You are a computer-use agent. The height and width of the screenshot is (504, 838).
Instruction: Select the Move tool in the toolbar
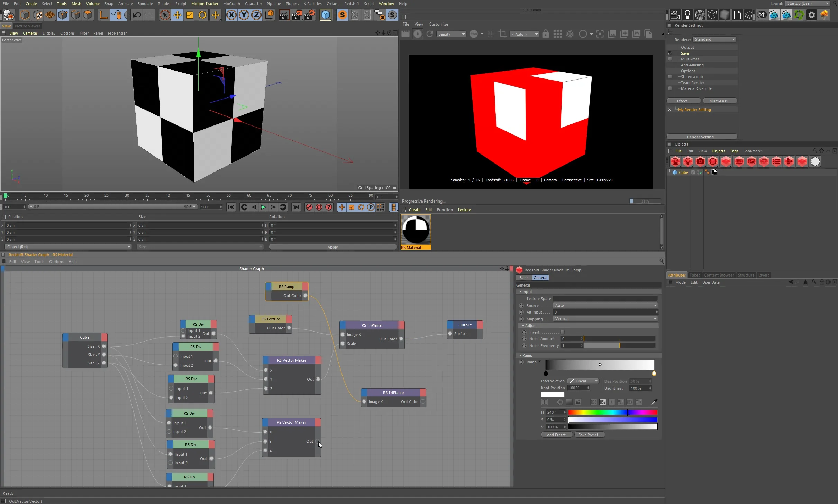pos(177,15)
